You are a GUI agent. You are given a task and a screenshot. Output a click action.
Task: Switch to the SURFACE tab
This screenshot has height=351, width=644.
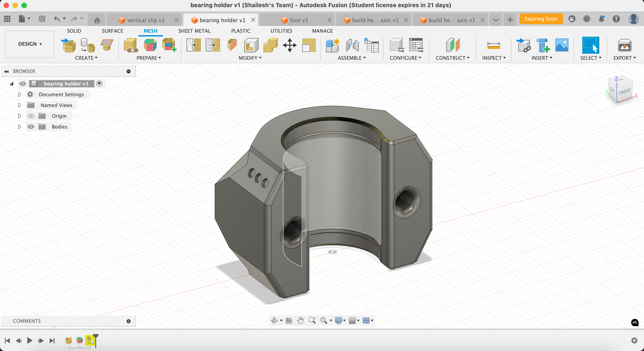(x=112, y=31)
